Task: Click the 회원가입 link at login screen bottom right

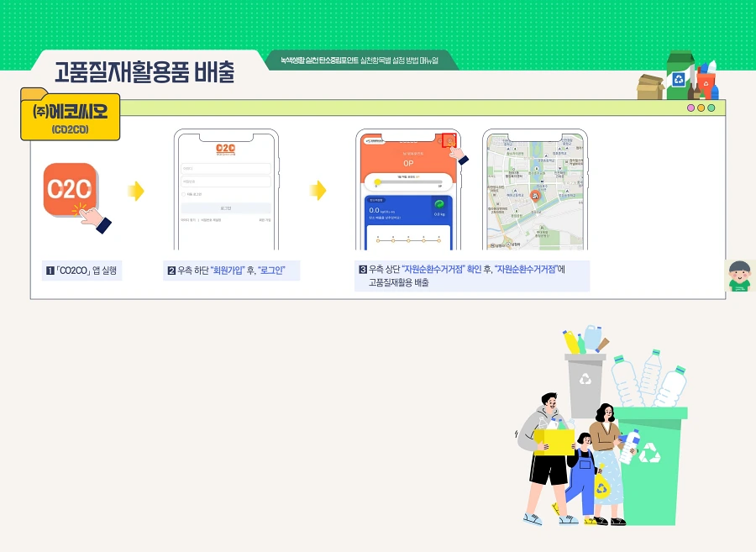Action: [265, 220]
